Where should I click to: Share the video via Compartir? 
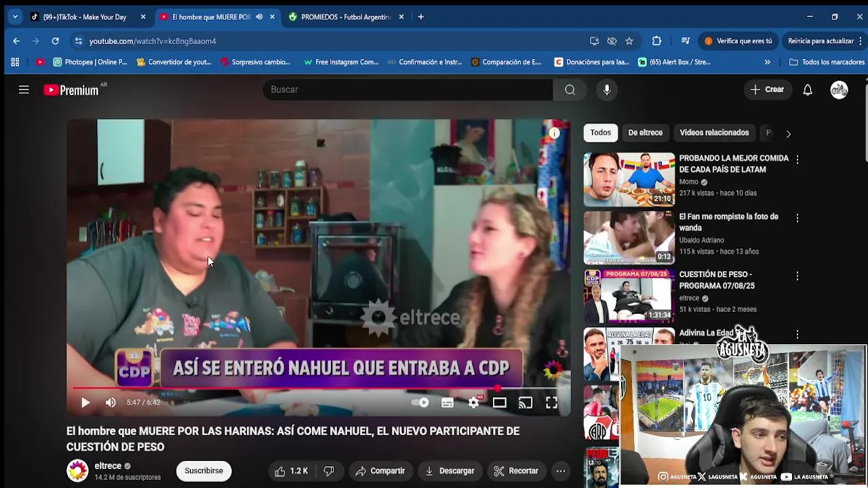(380, 471)
